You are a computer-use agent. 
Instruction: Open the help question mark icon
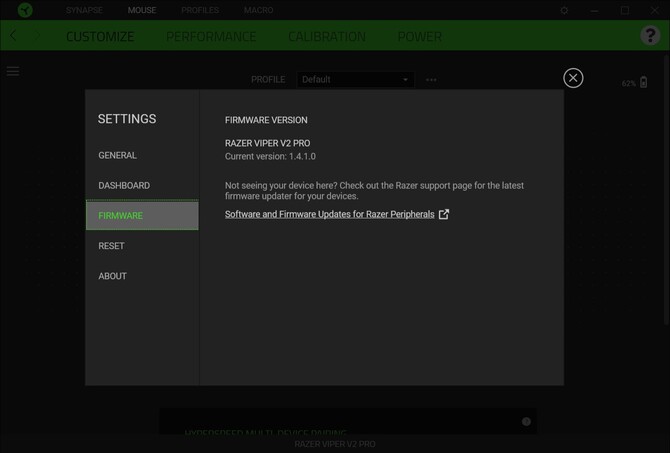tap(650, 36)
